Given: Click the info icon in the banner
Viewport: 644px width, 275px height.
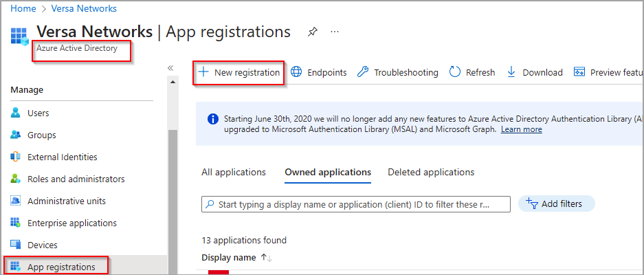Looking at the screenshot, I should (x=213, y=119).
